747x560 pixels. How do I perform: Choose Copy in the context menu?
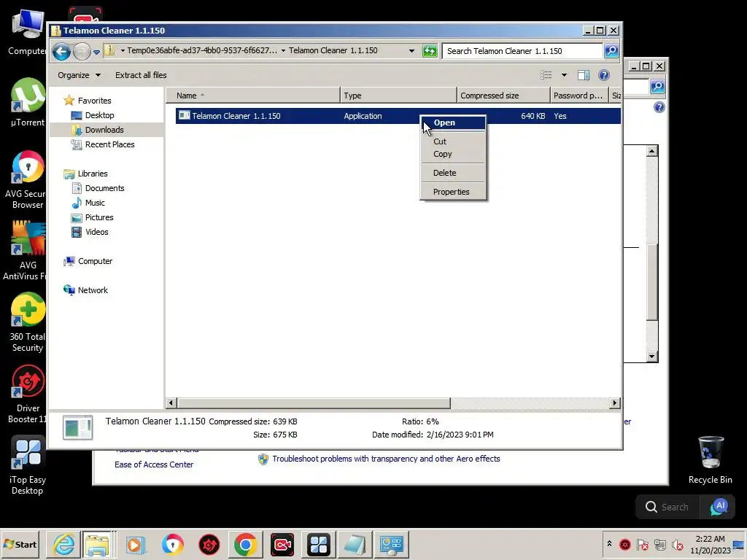[x=453, y=154]
